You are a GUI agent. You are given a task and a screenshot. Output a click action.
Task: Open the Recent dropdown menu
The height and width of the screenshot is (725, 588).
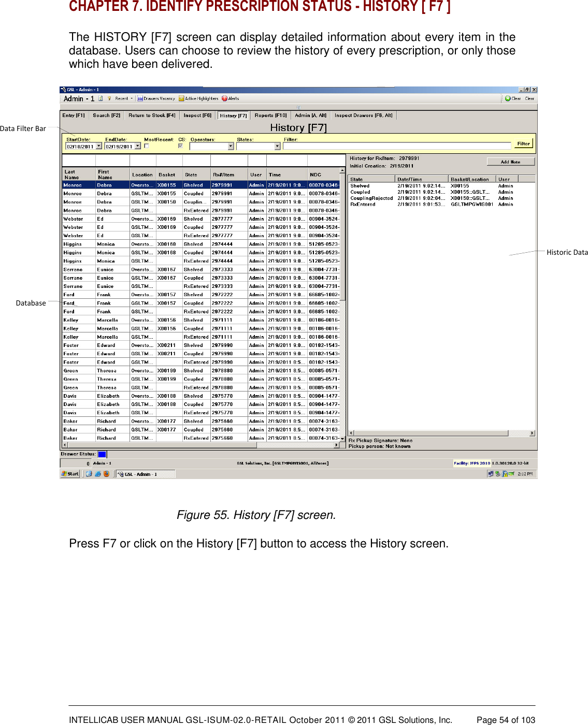[x=123, y=98]
